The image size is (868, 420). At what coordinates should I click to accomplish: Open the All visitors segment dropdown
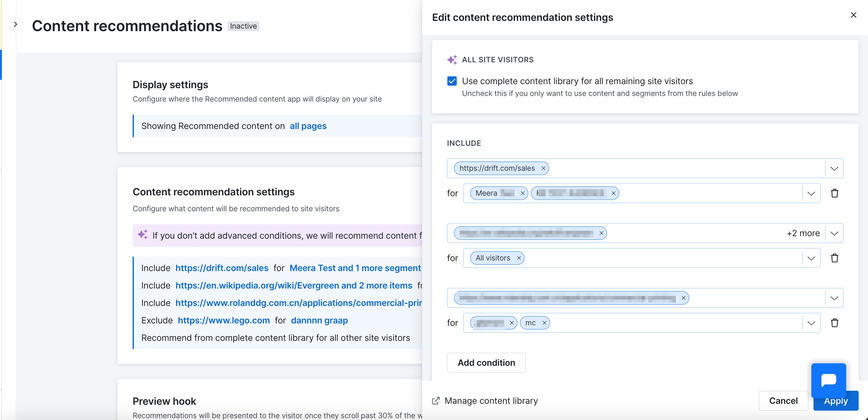811,258
